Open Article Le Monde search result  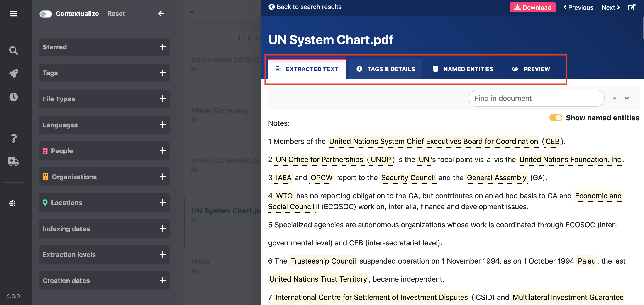[x=226, y=160]
